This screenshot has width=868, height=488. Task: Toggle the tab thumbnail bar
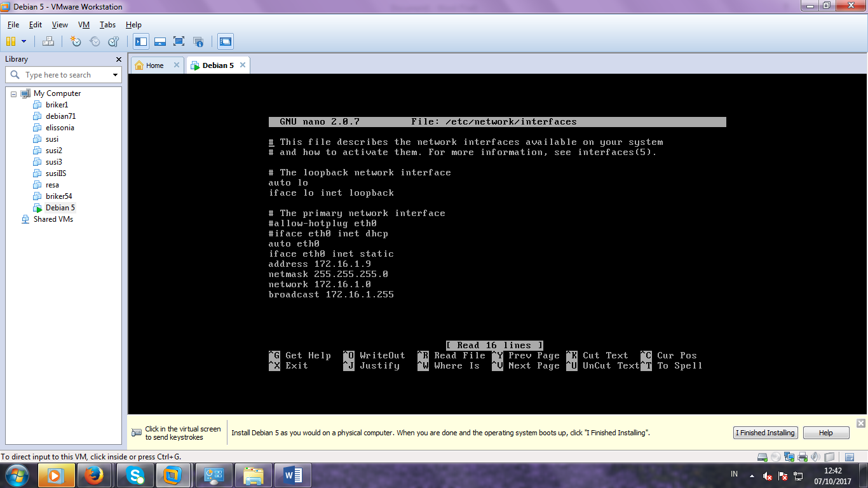[x=160, y=41]
